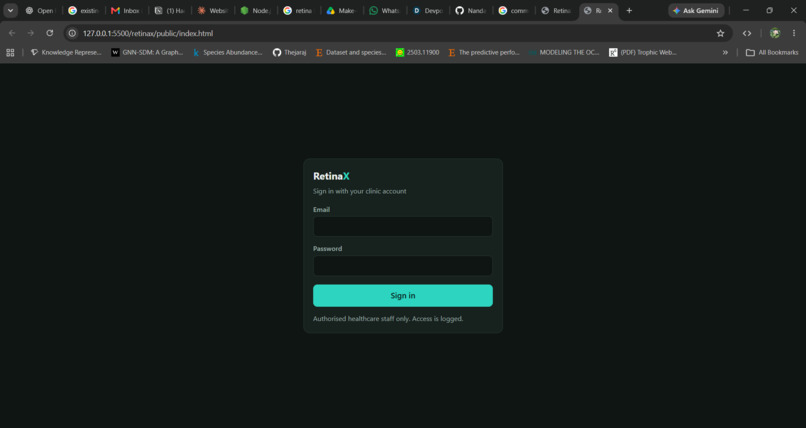Click the site information icon in address bar
The image size is (806, 428).
coord(72,33)
